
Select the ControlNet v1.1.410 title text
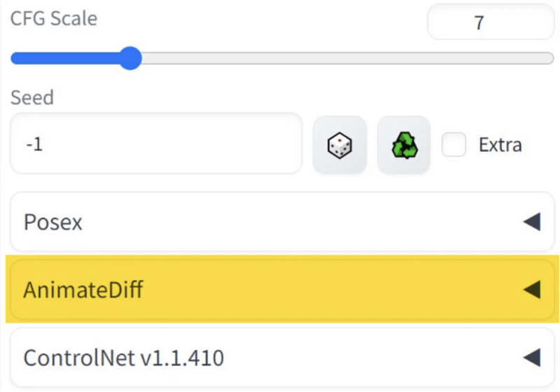[124, 358]
